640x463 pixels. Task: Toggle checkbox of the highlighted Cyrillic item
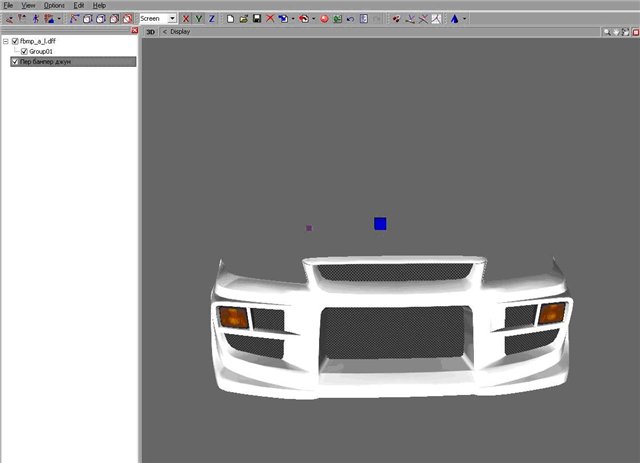tap(14, 62)
